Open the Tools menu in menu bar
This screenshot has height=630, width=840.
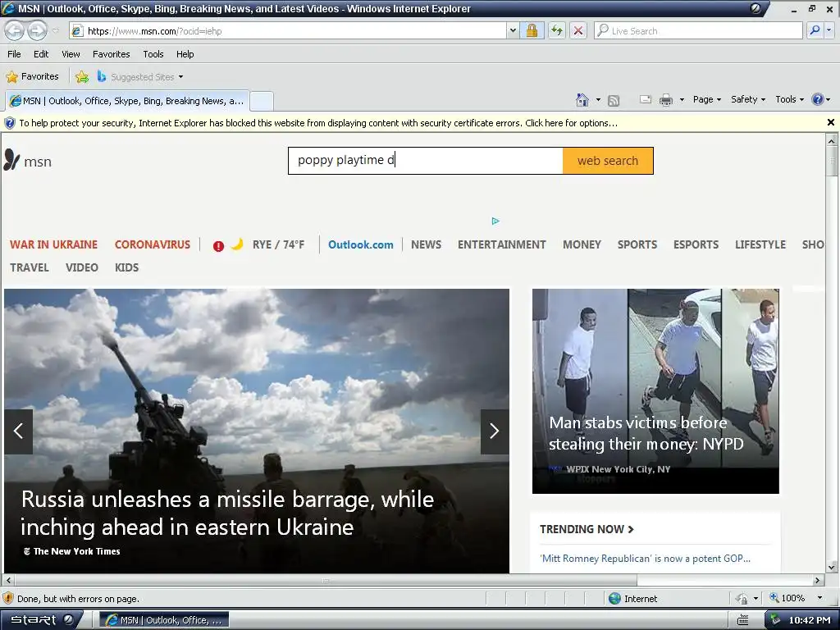pyautogui.click(x=153, y=54)
